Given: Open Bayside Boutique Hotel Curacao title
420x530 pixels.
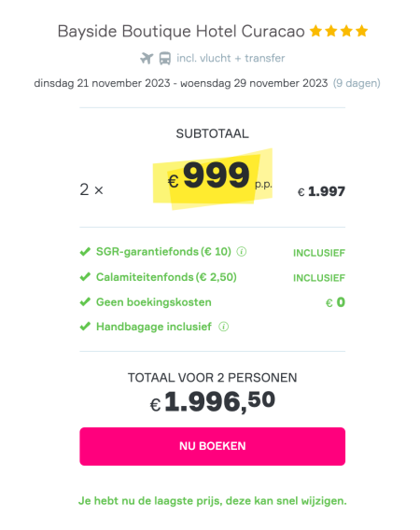Looking at the screenshot, I should click(x=181, y=32).
